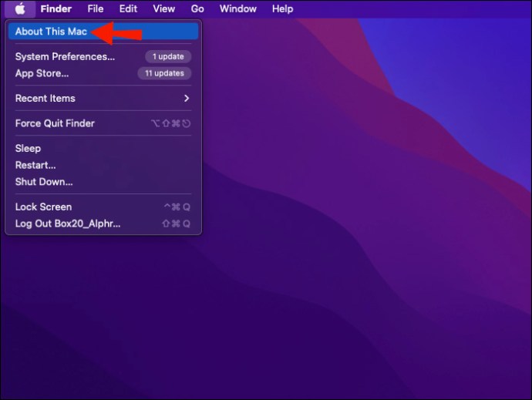
Task: Select Sleep from the menu
Action: tap(103, 149)
